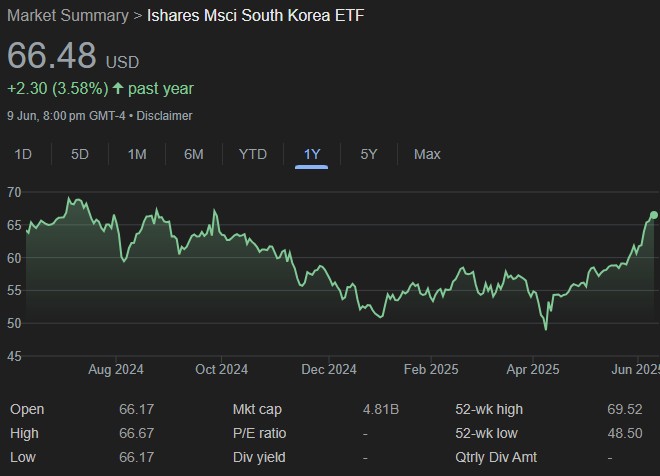This screenshot has width=660, height=476.
Task: Click the 70 y-axis label
Action: coord(14,192)
